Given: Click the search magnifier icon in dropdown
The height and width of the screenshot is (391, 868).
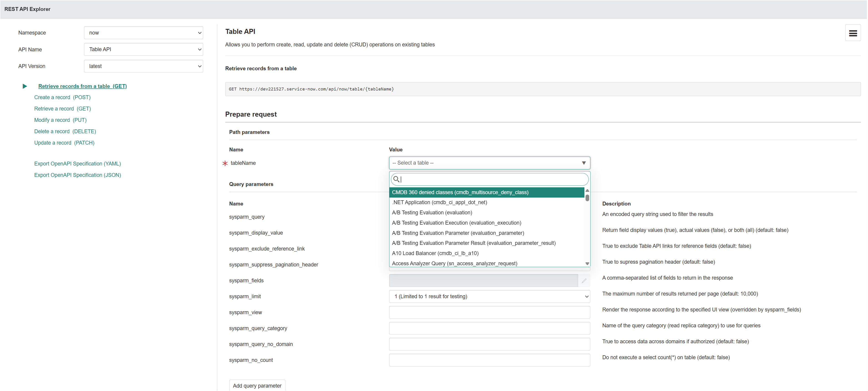Looking at the screenshot, I should [x=396, y=179].
